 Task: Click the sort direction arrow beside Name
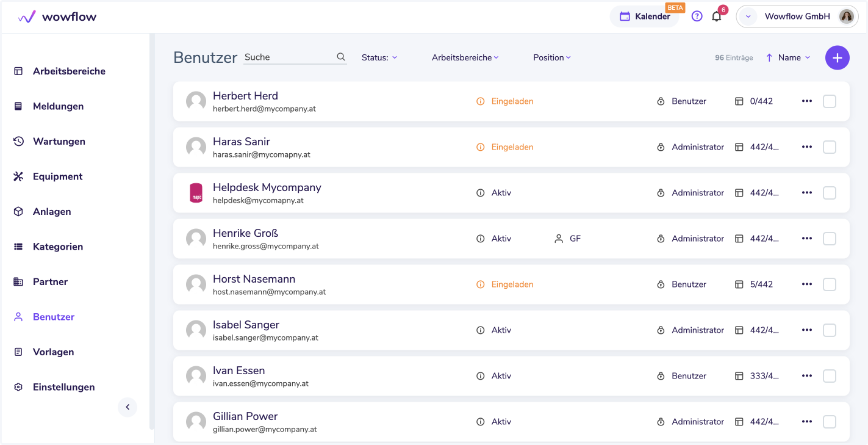[769, 57]
